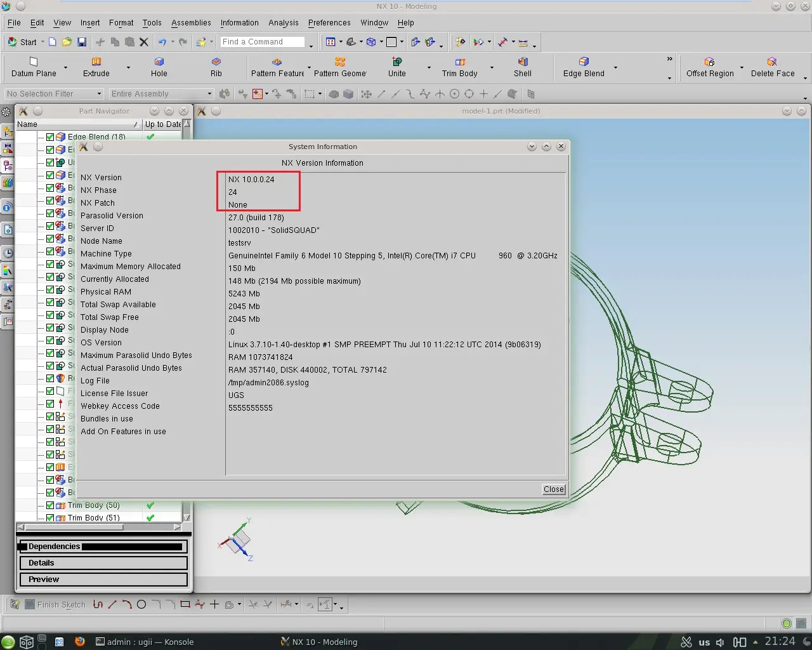Open the green system launcher menu

(x=8, y=642)
